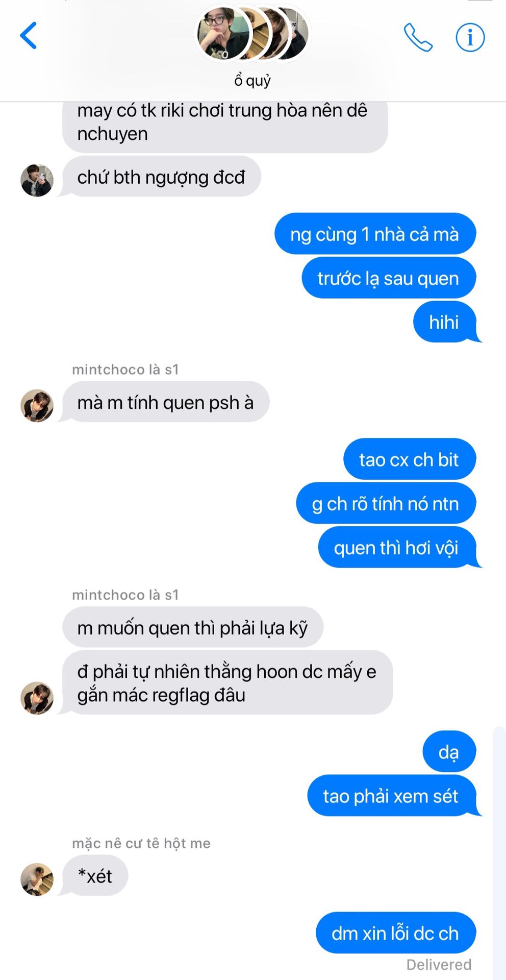The width and height of the screenshot is (506, 980).
Task: Select message 'tao phải xem sét'
Action: pyautogui.click(x=391, y=796)
